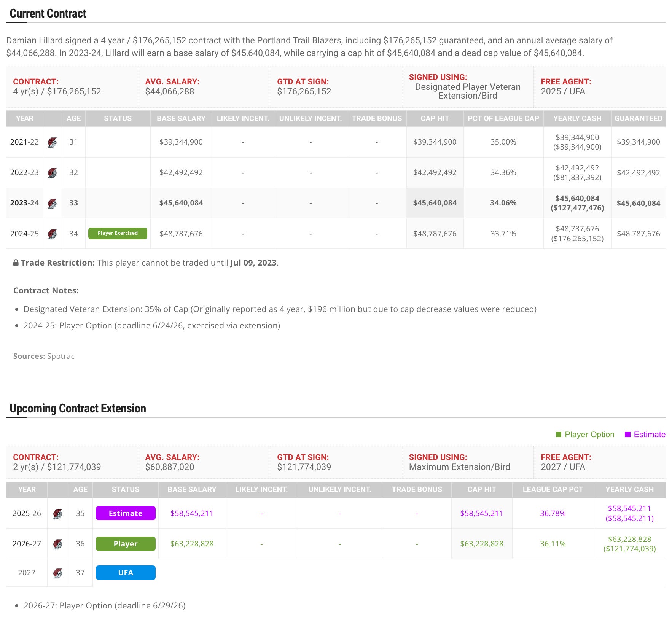Click the Trail Blazers logo in 2024-25 row
The width and height of the screenshot is (672, 621).
53,234
